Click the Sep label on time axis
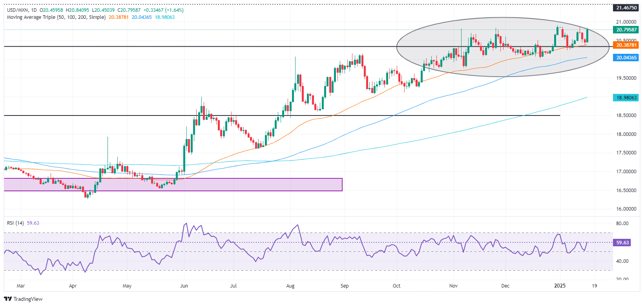Screen dimensions: 644x306 [x=345, y=286]
